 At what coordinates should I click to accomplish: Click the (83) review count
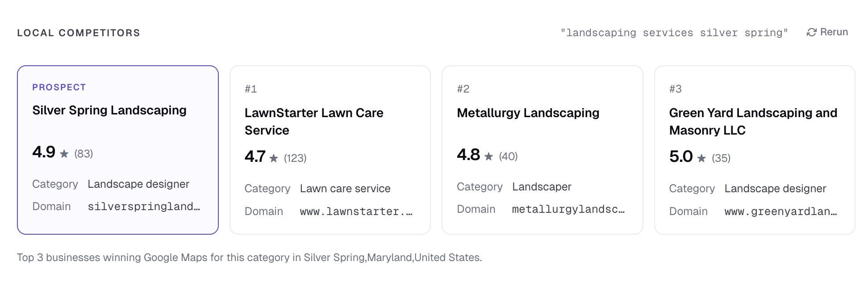pyautogui.click(x=83, y=154)
